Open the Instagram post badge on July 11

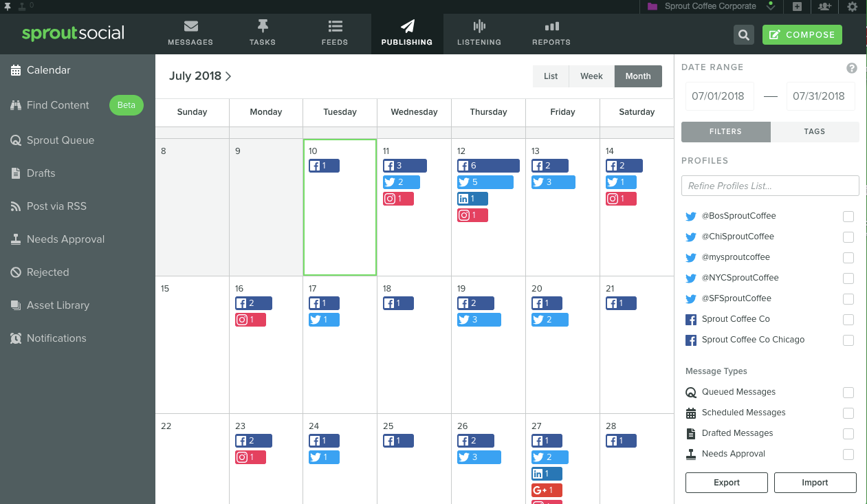tap(398, 199)
